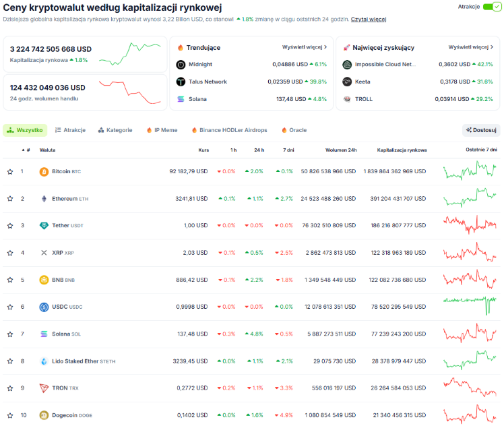Screen dimensions: 504x426
Task: Follow the Czytaj więcej link
Action: click(369, 19)
